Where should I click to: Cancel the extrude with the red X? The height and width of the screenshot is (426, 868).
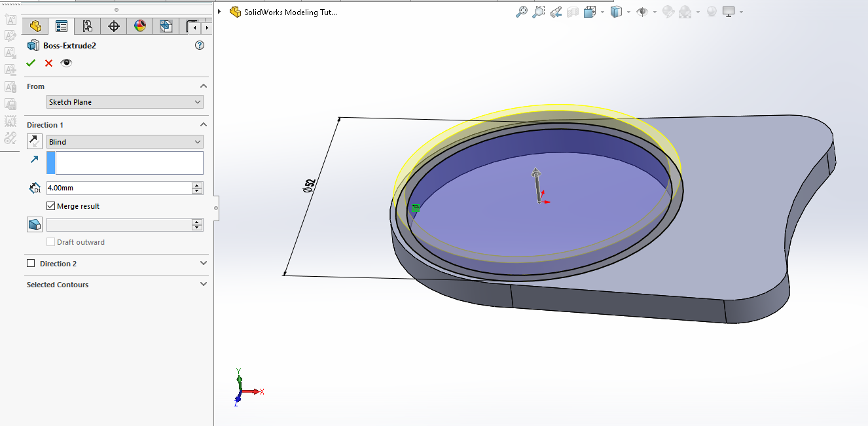click(48, 63)
